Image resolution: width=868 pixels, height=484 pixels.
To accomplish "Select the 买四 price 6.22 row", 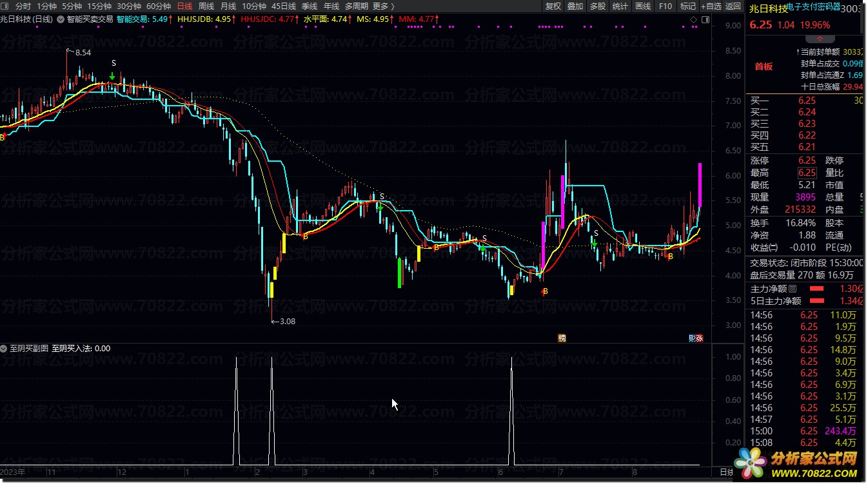I will [805, 135].
